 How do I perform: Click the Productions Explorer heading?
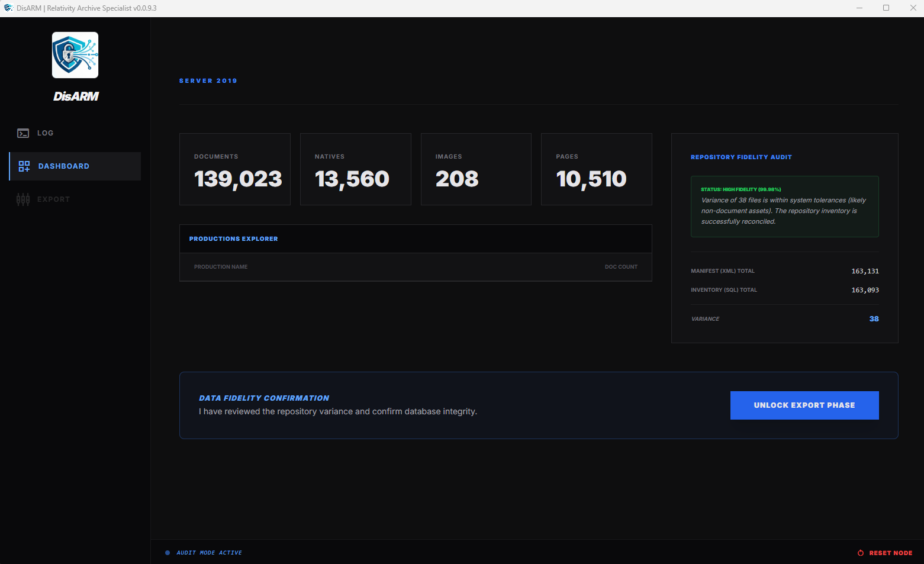tap(233, 239)
